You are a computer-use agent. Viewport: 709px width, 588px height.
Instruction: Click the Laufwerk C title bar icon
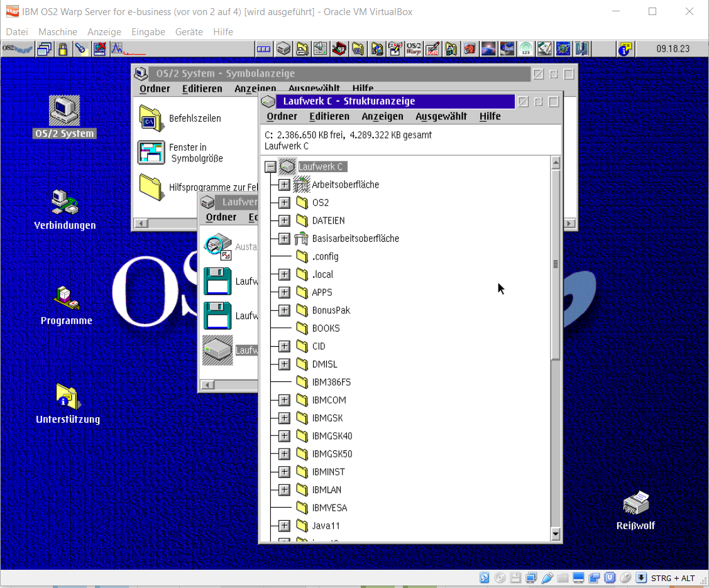tap(268, 101)
